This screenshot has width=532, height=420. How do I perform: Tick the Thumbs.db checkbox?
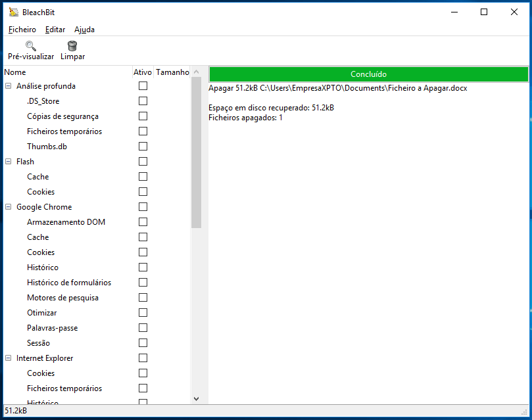(x=143, y=147)
